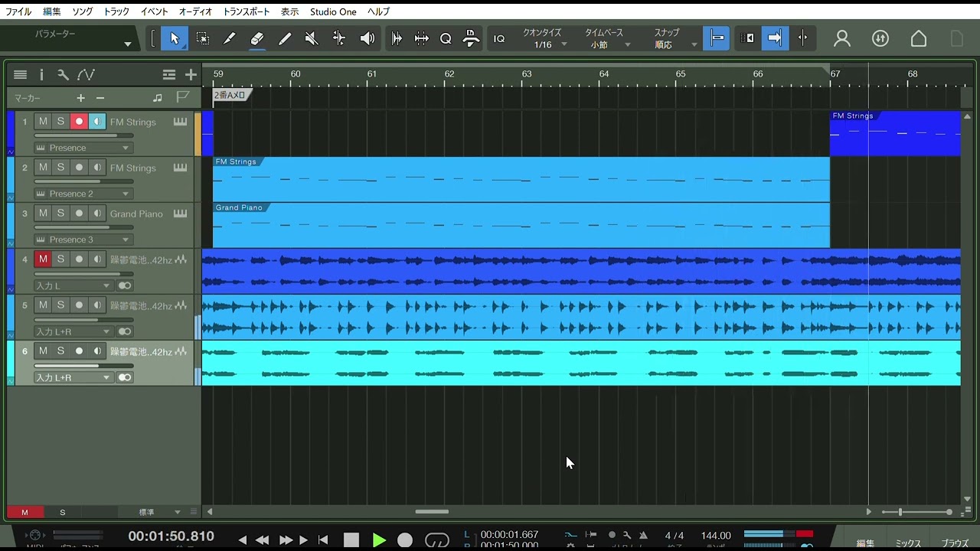Open Presence 2 instrument dropdown
Viewport: 980px width, 551px height.
pyautogui.click(x=83, y=194)
